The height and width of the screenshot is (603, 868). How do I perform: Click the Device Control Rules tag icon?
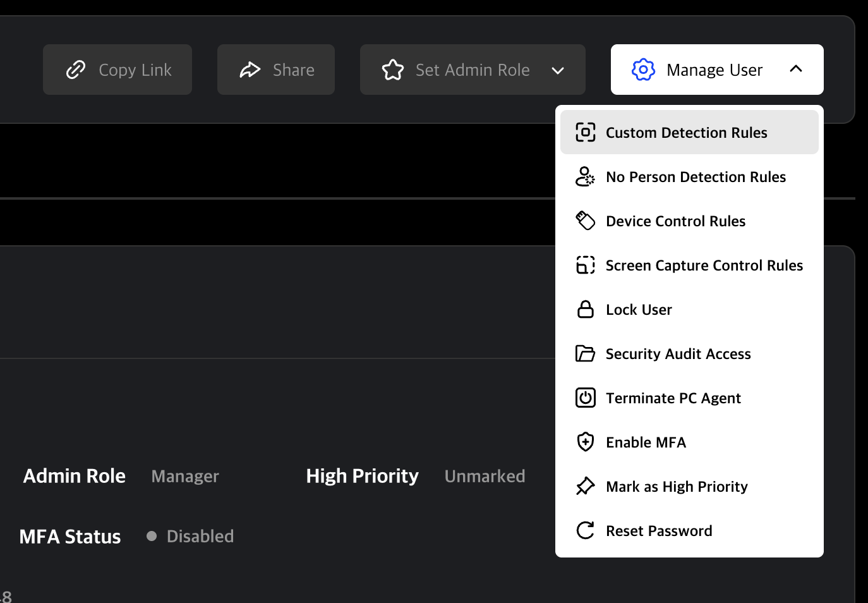coord(586,221)
